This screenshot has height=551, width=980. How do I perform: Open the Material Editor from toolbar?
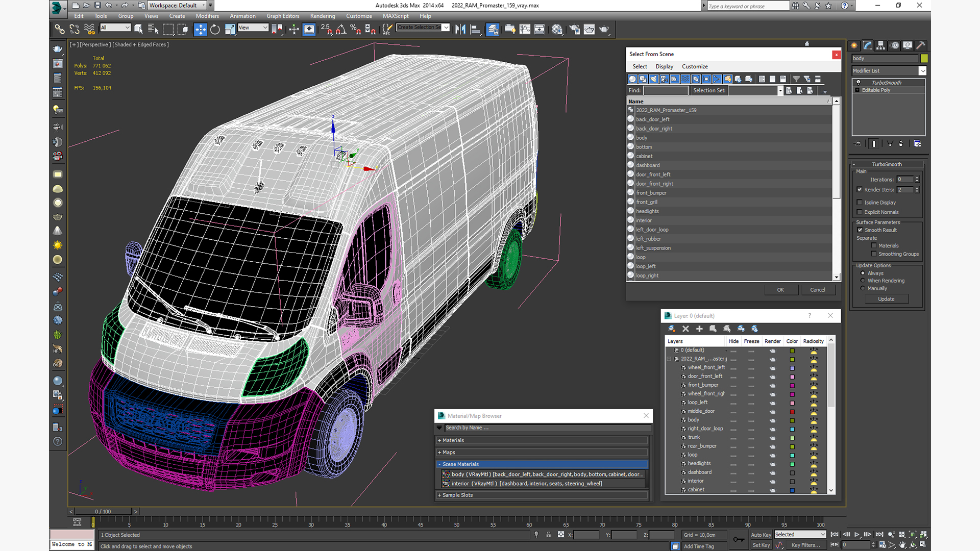click(557, 29)
